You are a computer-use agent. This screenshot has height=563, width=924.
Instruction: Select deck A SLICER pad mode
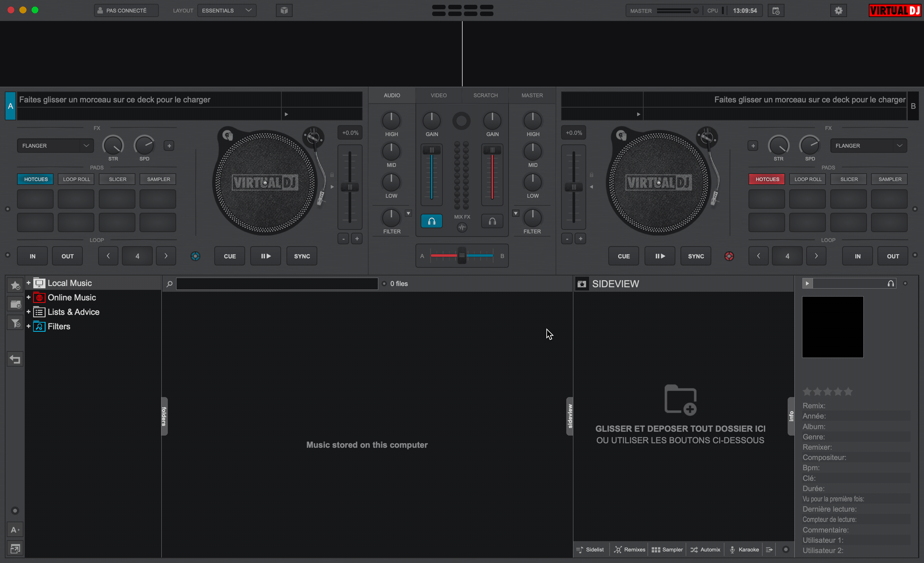click(117, 179)
